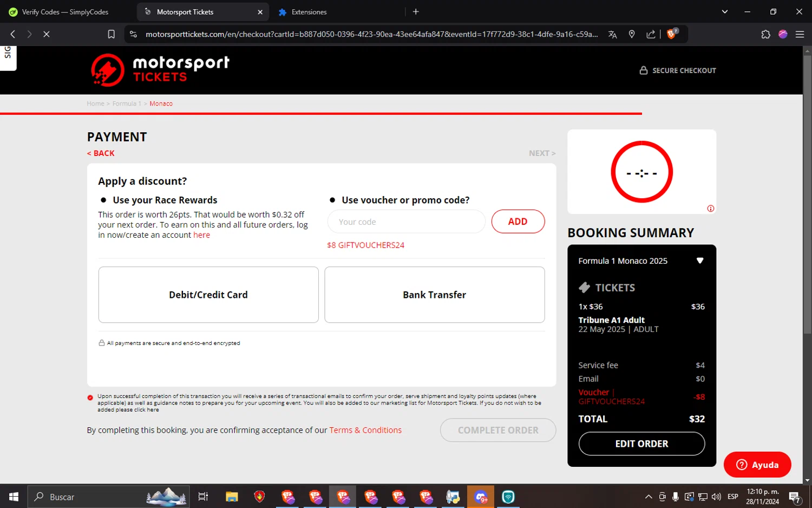Viewport: 812px width, 508px height.
Task: Click Home in the breadcrumb
Action: click(95, 103)
